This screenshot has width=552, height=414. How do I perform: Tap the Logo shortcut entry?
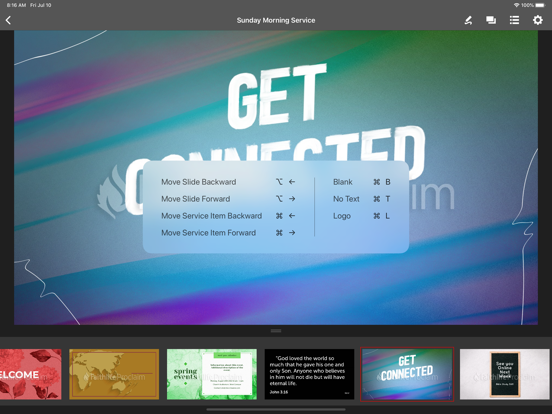click(x=362, y=216)
